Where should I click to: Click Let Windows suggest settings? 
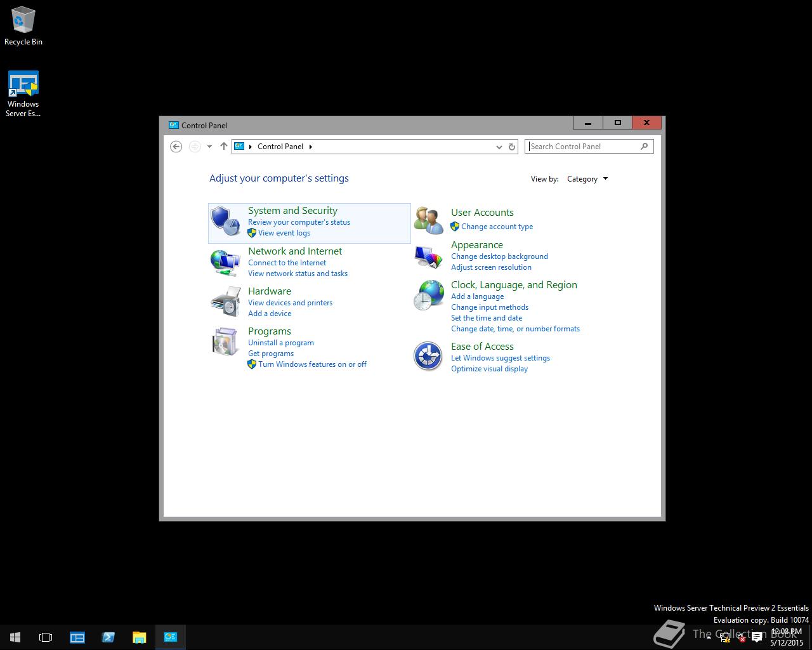point(501,358)
